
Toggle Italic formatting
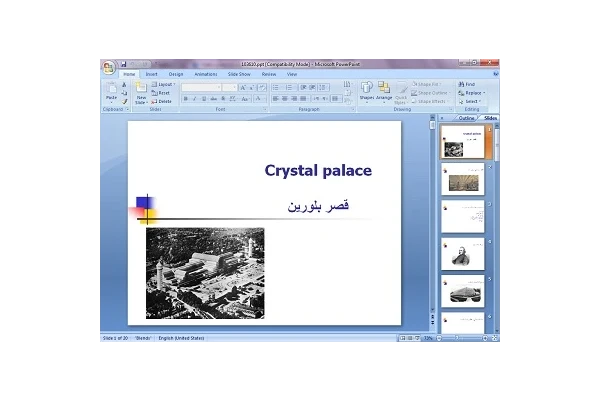(195, 99)
